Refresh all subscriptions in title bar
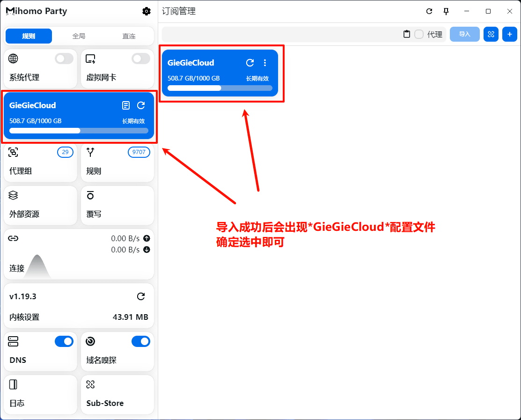The width and height of the screenshot is (521, 420). point(429,11)
